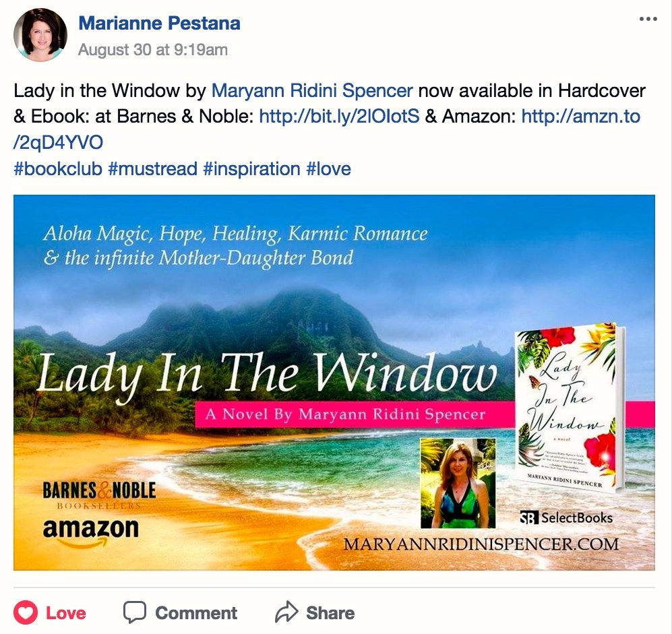The width and height of the screenshot is (672, 634).
Task: Follow the Barnes & Noble bit.ly link
Action: 340,117
